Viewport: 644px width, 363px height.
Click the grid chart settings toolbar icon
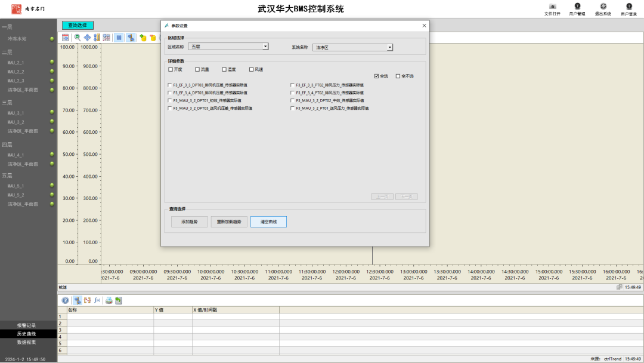click(106, 38)
